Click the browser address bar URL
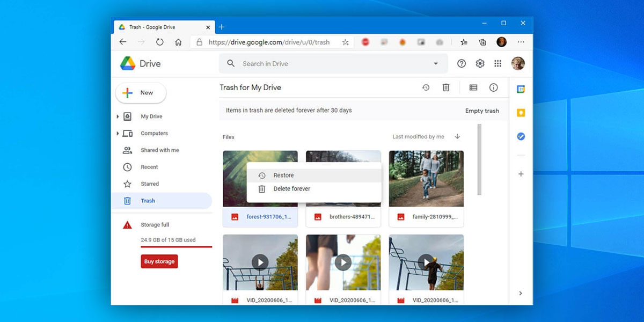 (x=269, y=42)
